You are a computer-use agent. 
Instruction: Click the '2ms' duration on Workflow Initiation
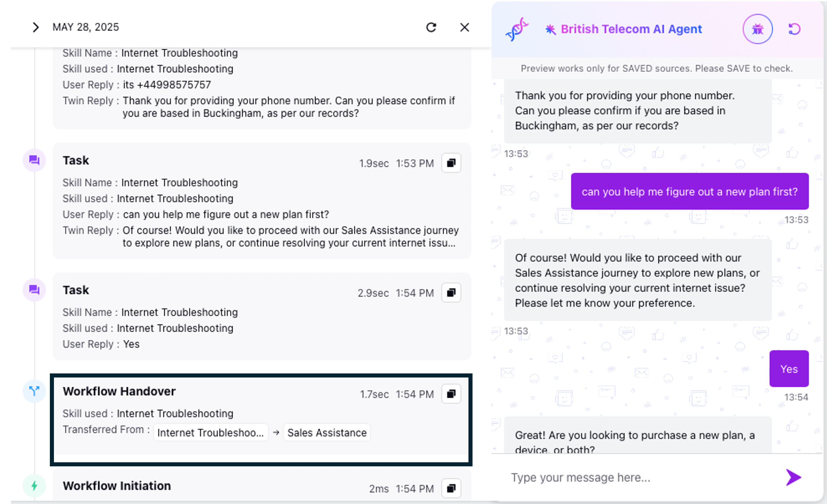point(379,489)
